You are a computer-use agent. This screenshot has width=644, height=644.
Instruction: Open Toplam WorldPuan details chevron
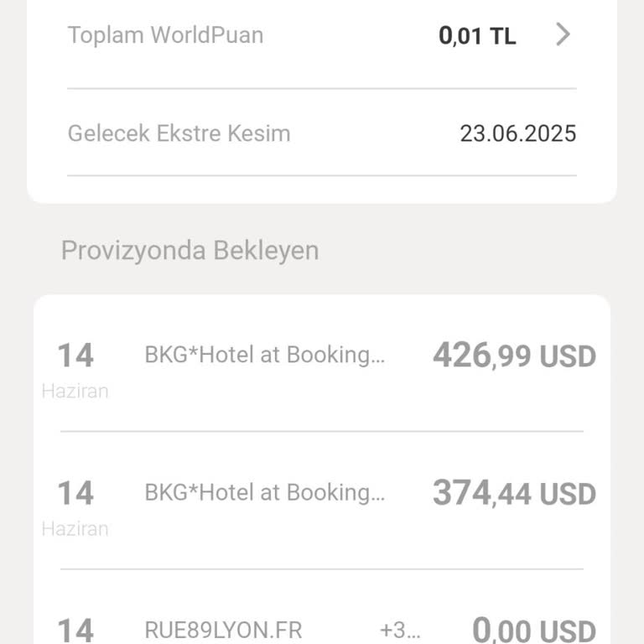click(563, 34)
